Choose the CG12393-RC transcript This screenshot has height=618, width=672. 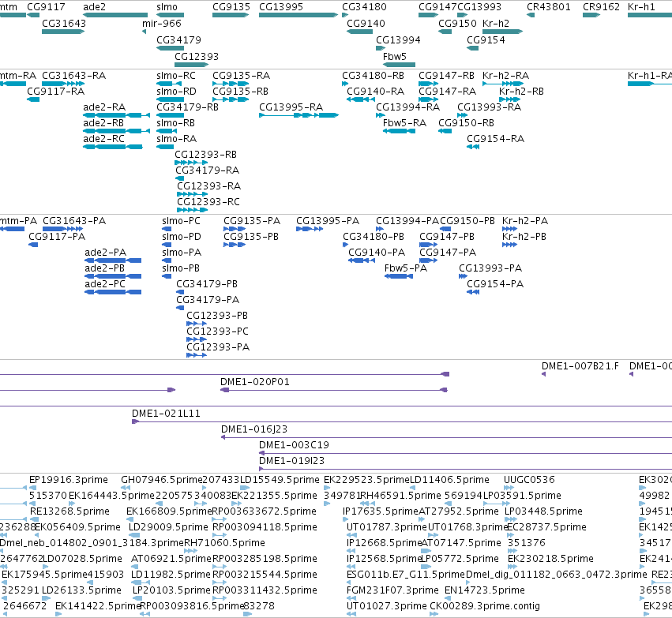click(193, 210)
